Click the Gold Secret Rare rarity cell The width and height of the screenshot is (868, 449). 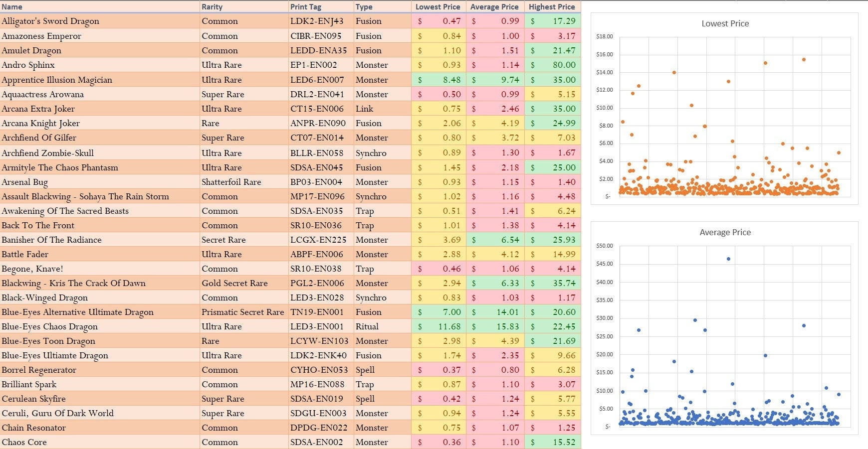(x=244, y=283)
